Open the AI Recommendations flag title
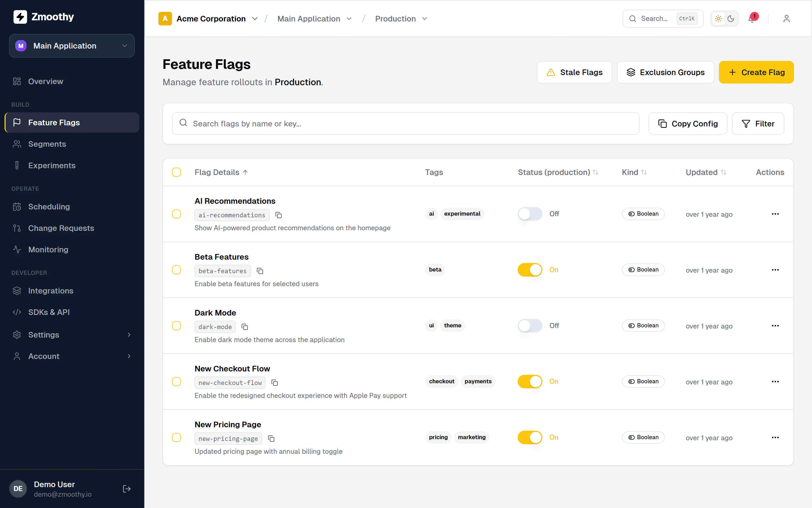Image resolution: width=812 pixels, height=508 pixels. click(235, 201)
